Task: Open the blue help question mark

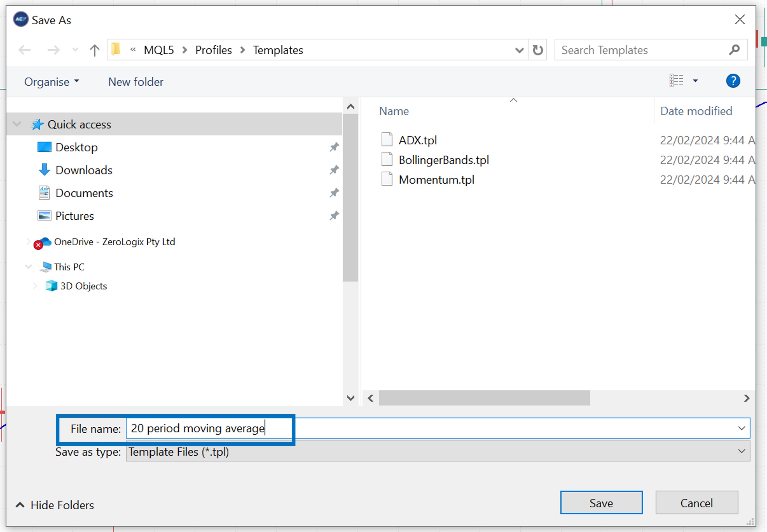Action: tap(733, 81)
